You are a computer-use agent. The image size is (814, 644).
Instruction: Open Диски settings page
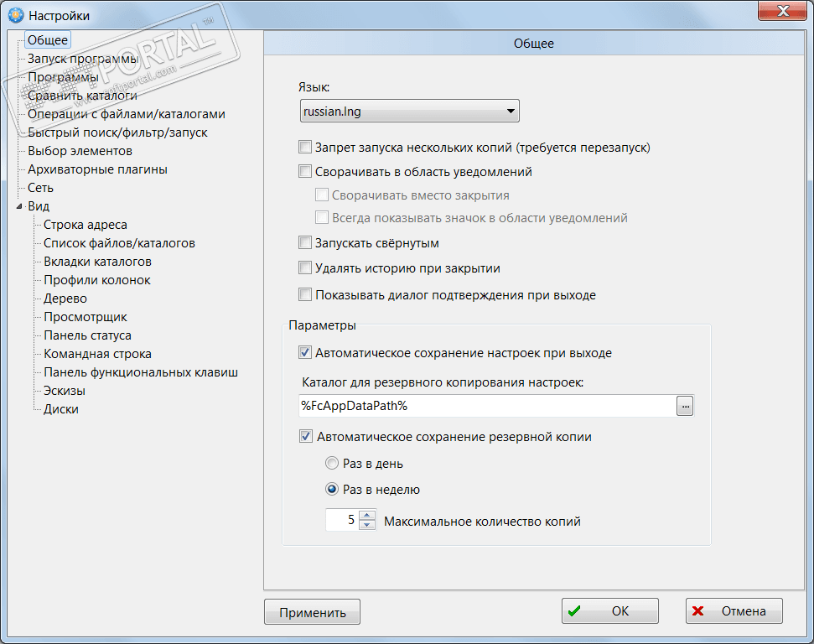tap(61, 408)
